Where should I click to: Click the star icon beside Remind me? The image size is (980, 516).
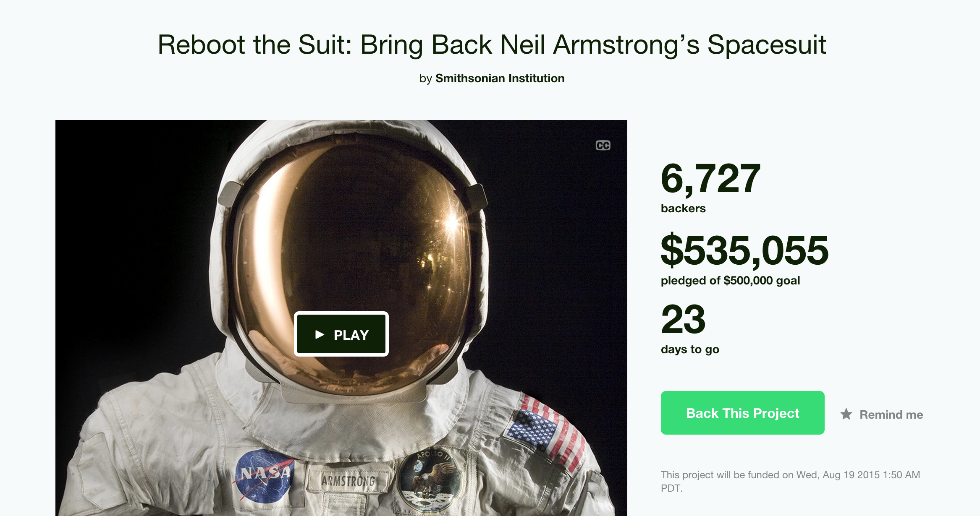[x=846, y=414]
